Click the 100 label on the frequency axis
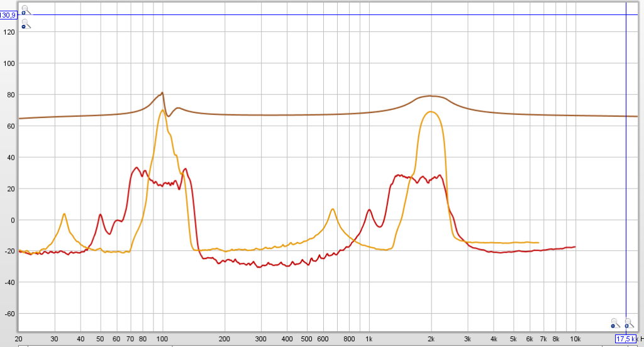644x347 pixels. pos(162,339)
